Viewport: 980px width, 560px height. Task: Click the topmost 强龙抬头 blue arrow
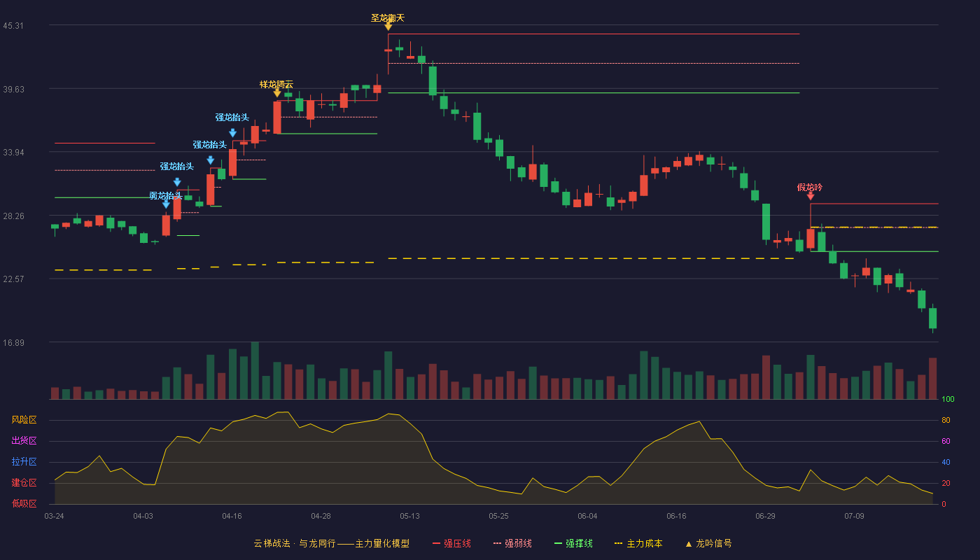232,133
